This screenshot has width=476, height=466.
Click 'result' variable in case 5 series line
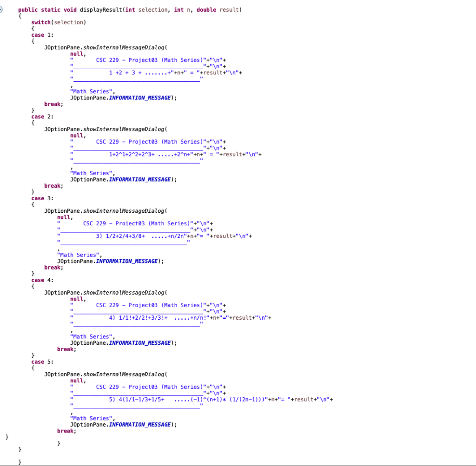(304, 400)
